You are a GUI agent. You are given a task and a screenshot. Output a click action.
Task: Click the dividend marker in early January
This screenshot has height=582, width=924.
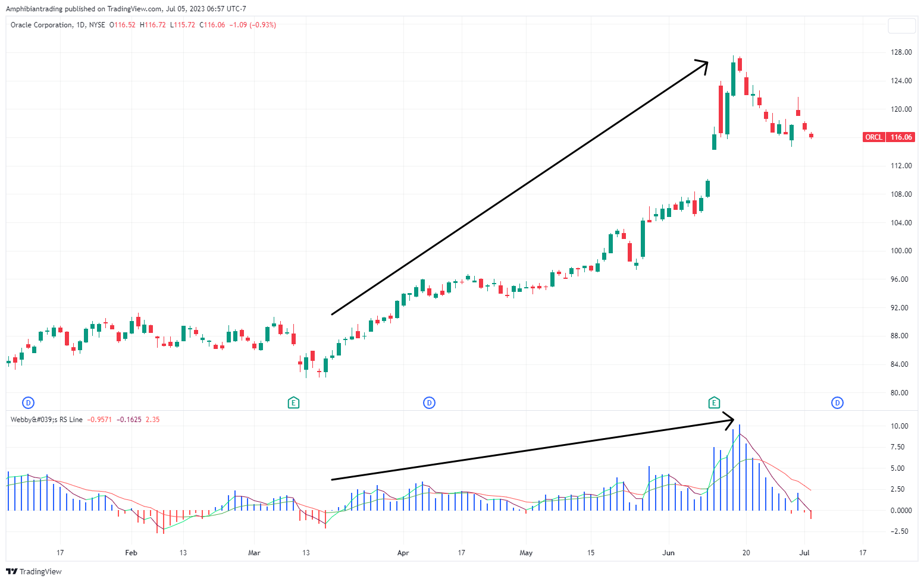tap(28, 403)
